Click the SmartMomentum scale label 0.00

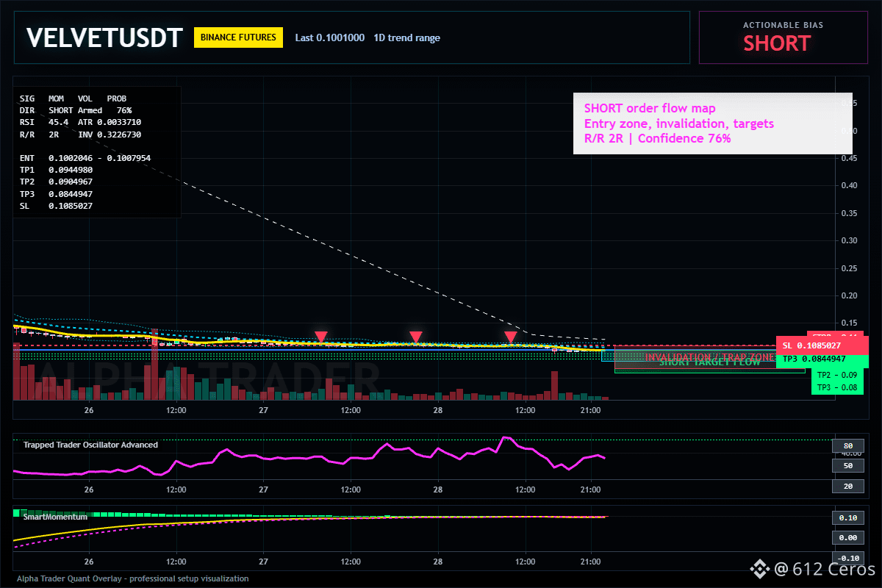click(847, 538)
